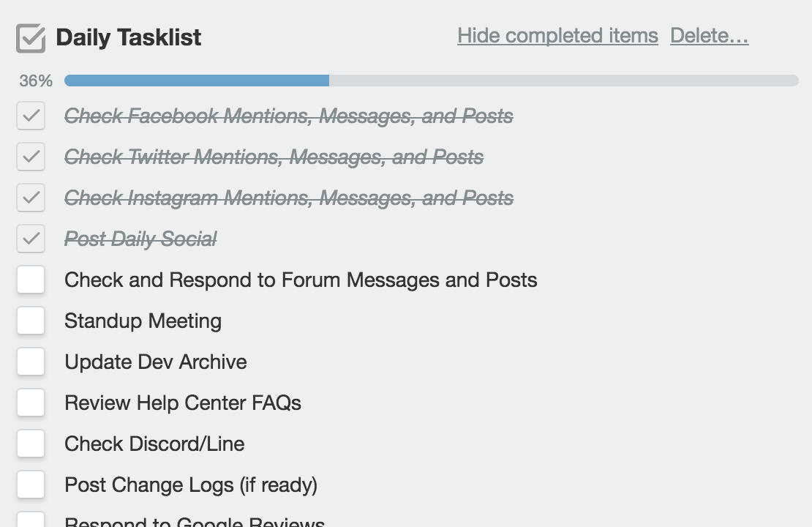This screenshot has height=527, width=812.
Task: Uncheck Check Instagram Mentions, Messages, and Posts
Action: pos(31,198)
